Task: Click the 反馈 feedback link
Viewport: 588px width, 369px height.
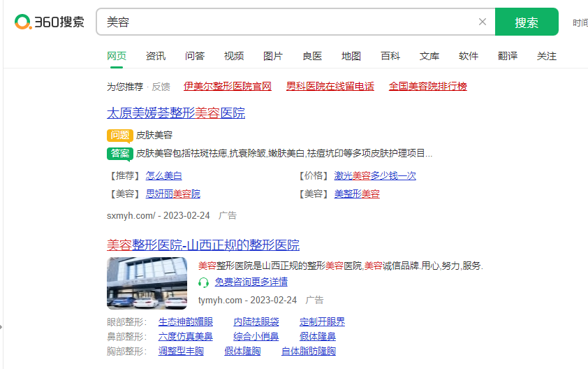Action: pyautogui.click(x=161, y=87)
